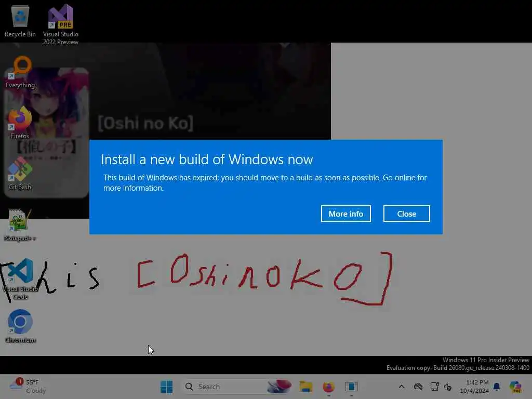Open Copilot Preview icon in taskbar corner
532x399 pixels.
pyautogui.click(x=515, y=387)
